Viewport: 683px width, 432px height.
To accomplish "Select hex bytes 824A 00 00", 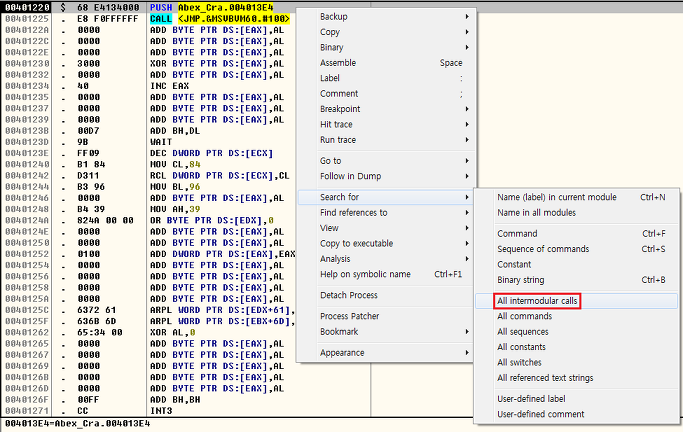I will pos(105,220).
